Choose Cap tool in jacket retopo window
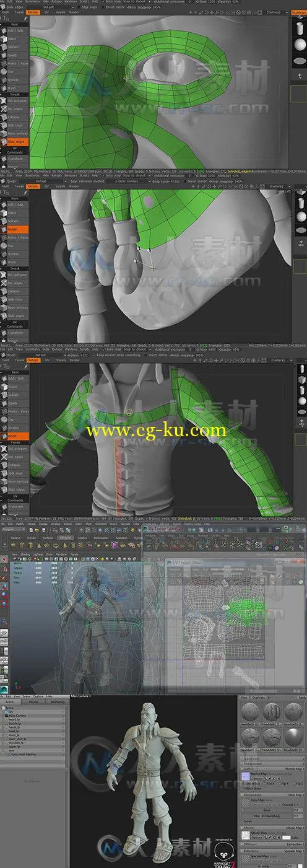307x868 pixels. click(x=15, y=419)
